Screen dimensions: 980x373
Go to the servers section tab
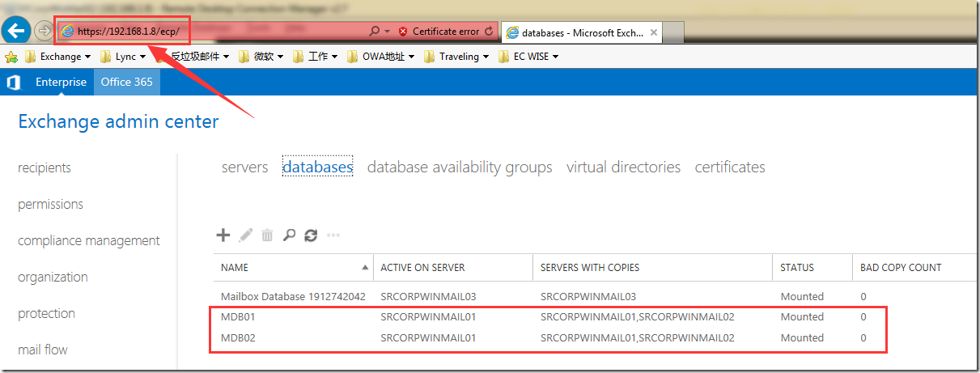244,167
